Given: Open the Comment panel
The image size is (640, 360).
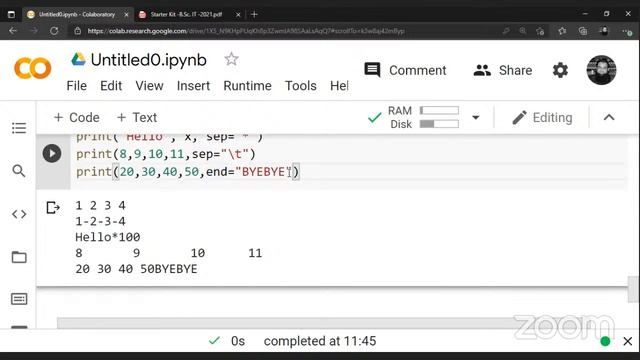Looking at the screenshot, I should coord(405,70).
